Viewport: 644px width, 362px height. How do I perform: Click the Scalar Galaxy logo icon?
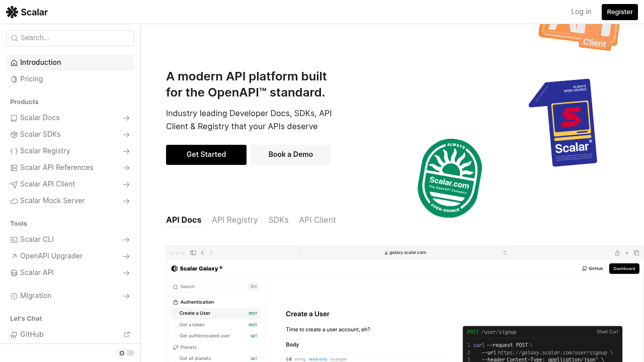[175, 268]
